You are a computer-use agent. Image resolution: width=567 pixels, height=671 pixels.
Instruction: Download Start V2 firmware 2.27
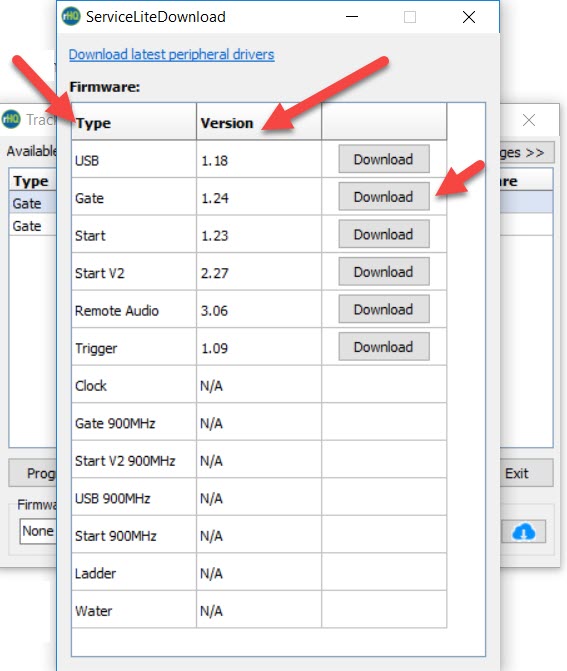384,272
